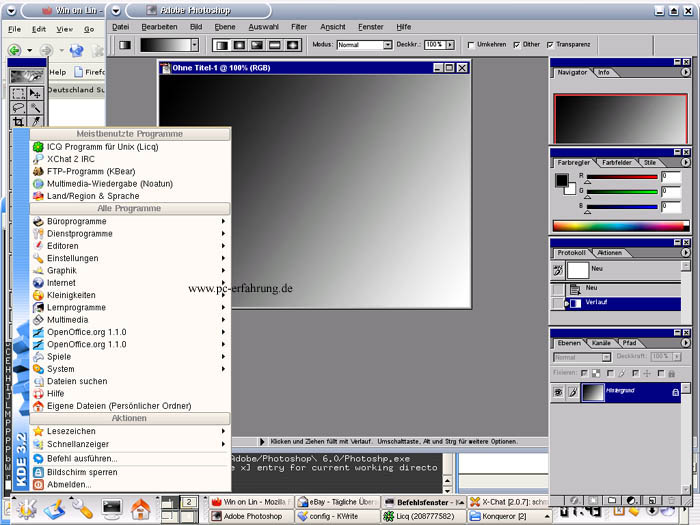Hide the Hintergrund layer via eye icon
Screen dimensions: 700x525
[x=558, y=393]
